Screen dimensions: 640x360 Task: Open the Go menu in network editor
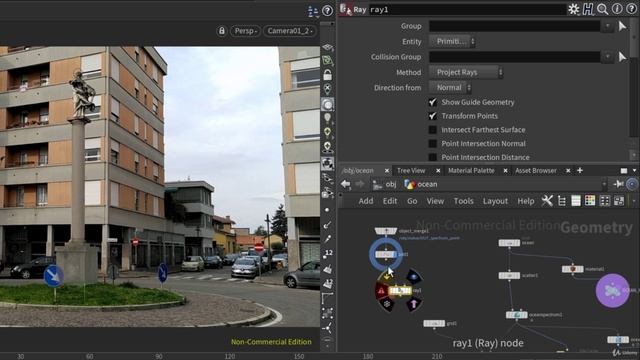412,201
